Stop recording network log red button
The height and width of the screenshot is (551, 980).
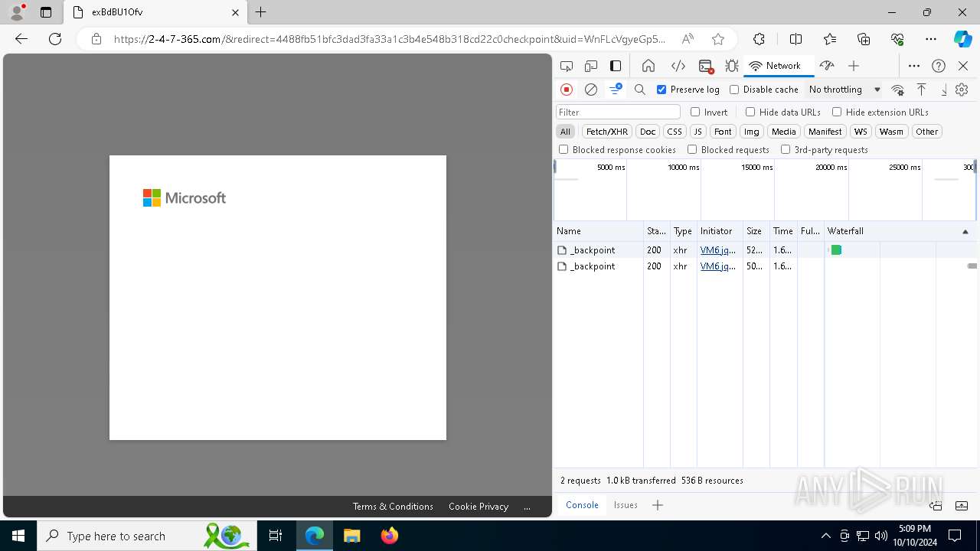click(x=567, y=90)
